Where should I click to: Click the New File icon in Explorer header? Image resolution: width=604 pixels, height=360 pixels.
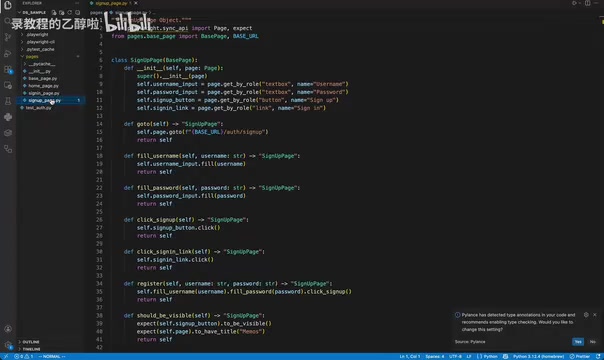pyautogui.click(x=54, y=12)
